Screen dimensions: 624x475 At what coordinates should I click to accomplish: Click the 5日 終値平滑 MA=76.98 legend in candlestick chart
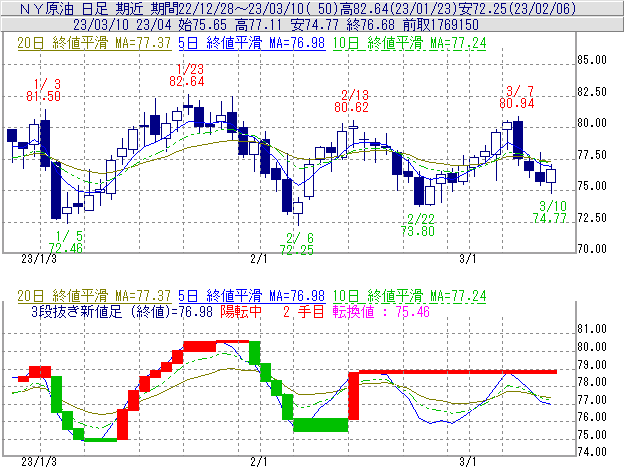[252, 43]
